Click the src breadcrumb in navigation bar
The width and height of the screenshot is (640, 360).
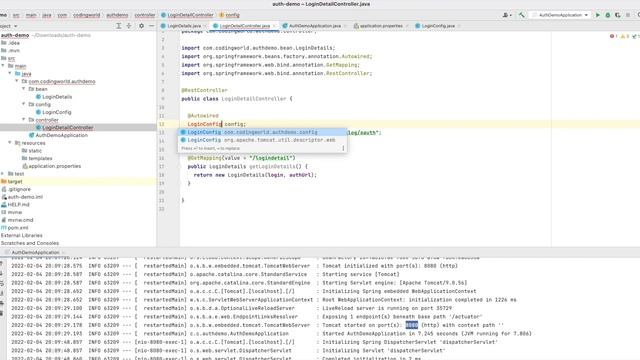16,15
